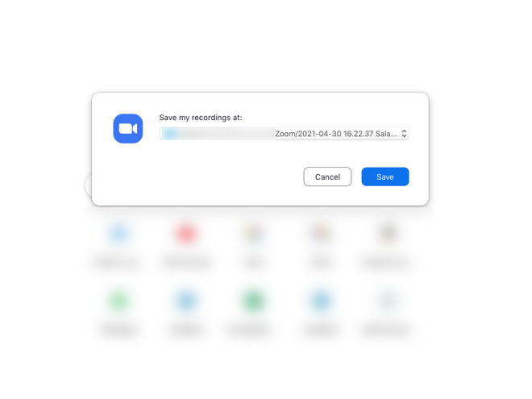Open the blurred light green icon

(x=118, y=301)
